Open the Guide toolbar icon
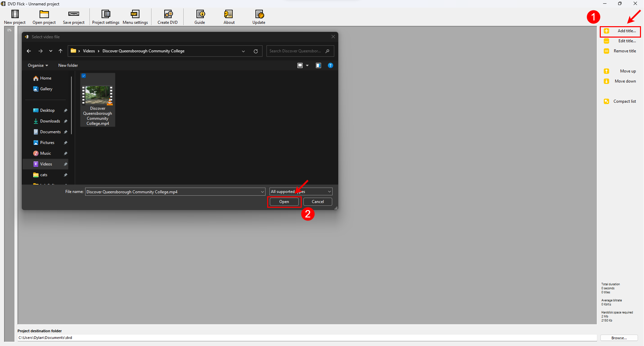 (200, 14)
